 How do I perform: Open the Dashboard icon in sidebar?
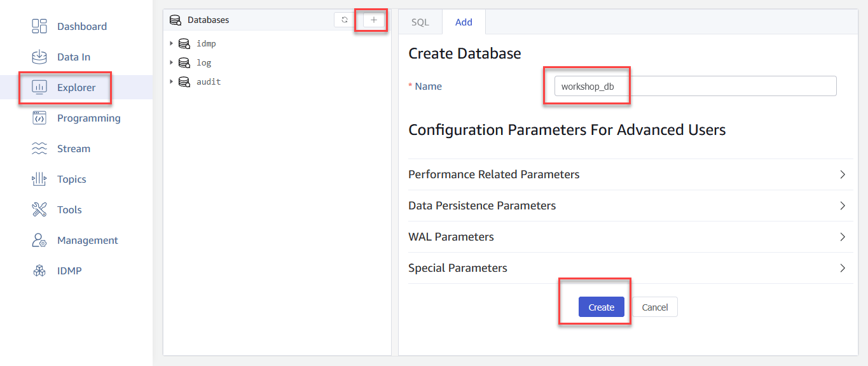(39, 26)
